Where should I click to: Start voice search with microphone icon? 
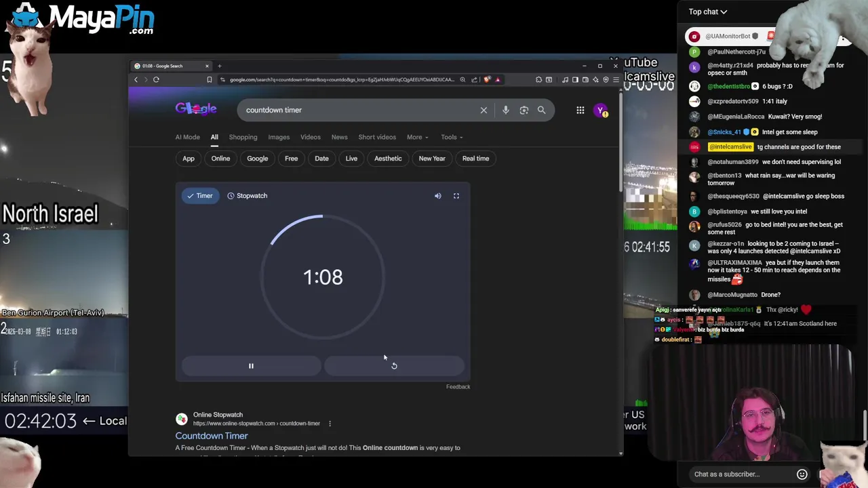click(505, 110)
